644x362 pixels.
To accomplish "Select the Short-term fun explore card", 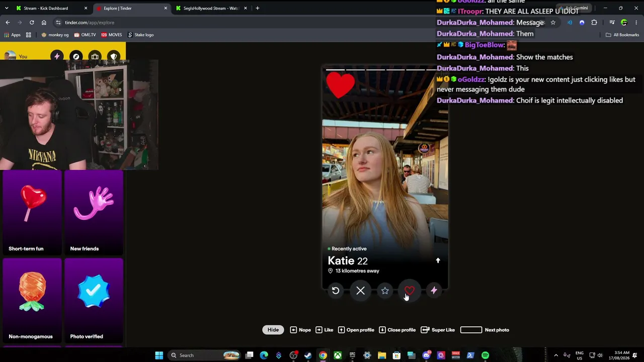I will pos(32,213).
